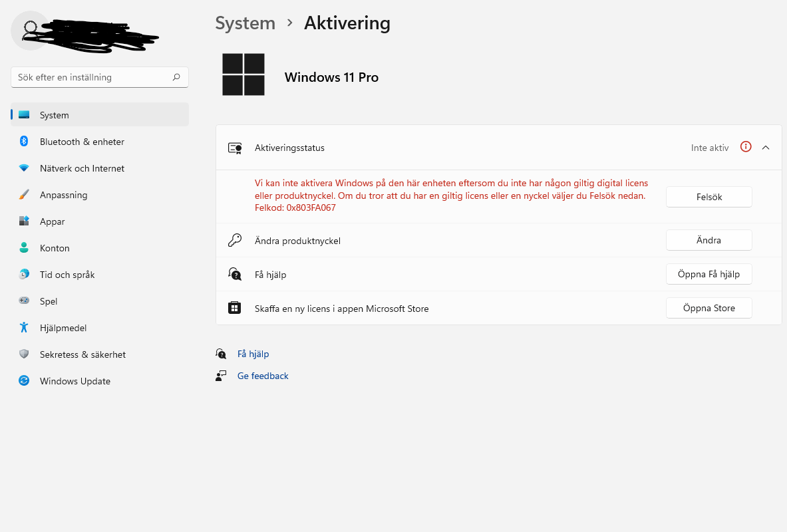Viewport: 787px width, 532px height.
Task: Click the Ändra produktnyckel label
Action: click(297, 241)
